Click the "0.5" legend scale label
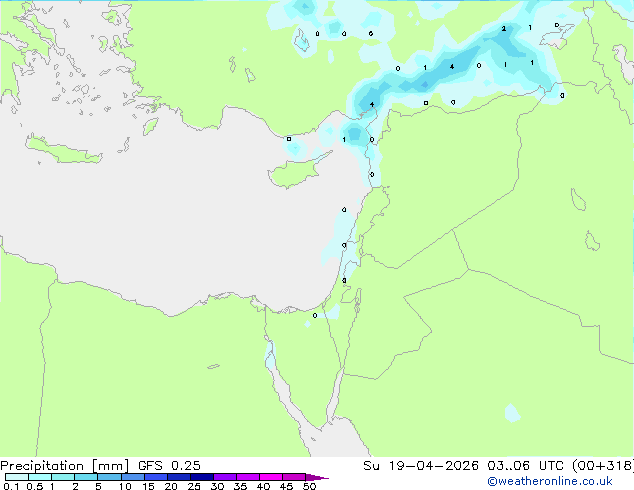 [34, 486]
